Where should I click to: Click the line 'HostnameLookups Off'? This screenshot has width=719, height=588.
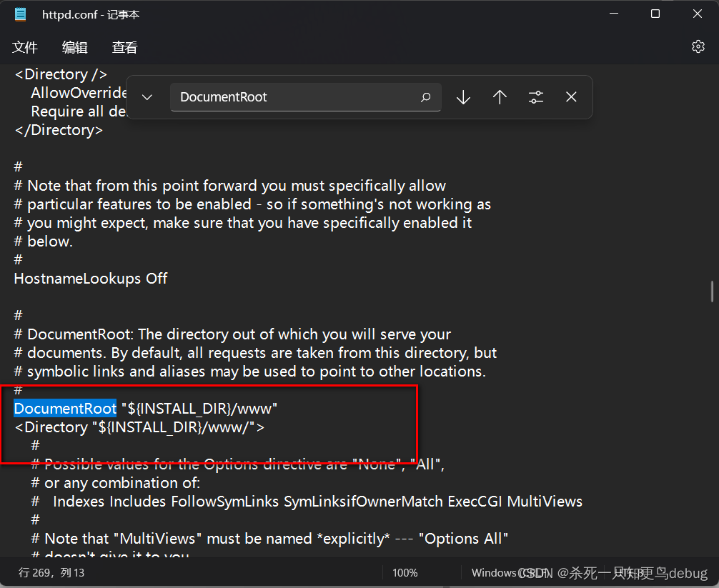(x=91, y=279)
